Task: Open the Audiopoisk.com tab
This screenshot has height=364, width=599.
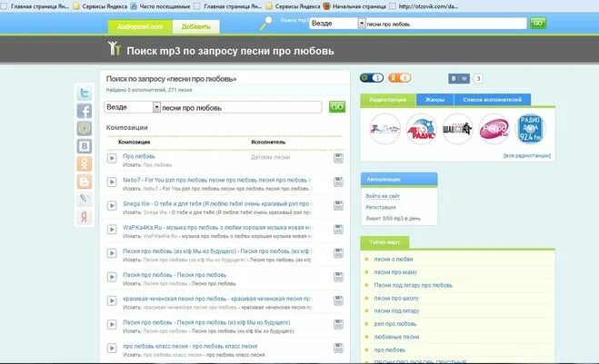Action: point(140,26)
